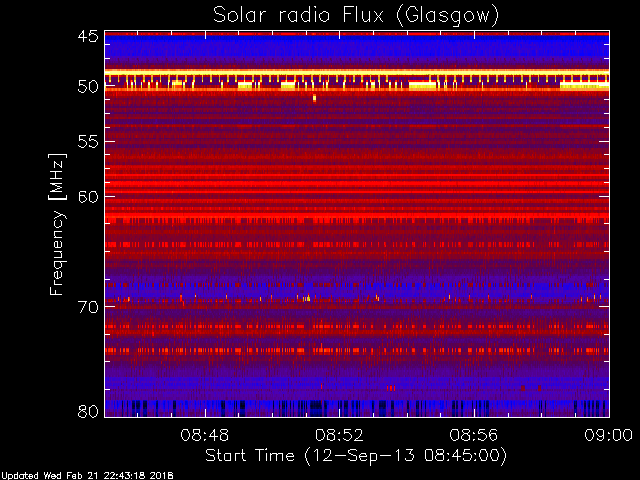The width and height of the screenshot is (640, 480).
Task: Click the 50 frequency tick label
Action: tap(88, 87)
